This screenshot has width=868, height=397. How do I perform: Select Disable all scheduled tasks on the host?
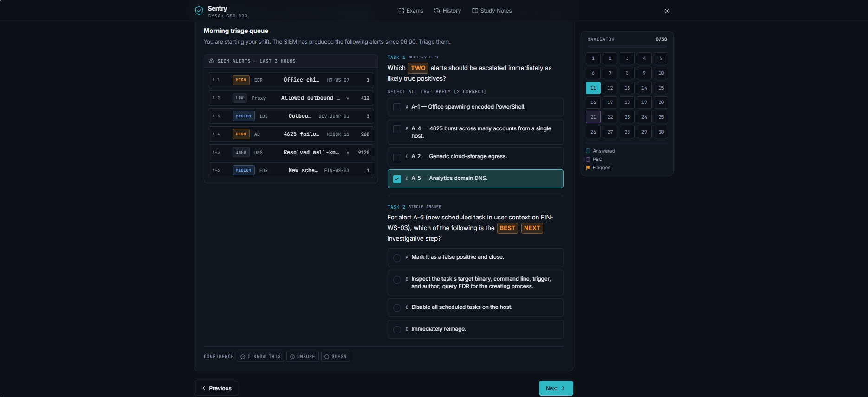click(475, 307)
